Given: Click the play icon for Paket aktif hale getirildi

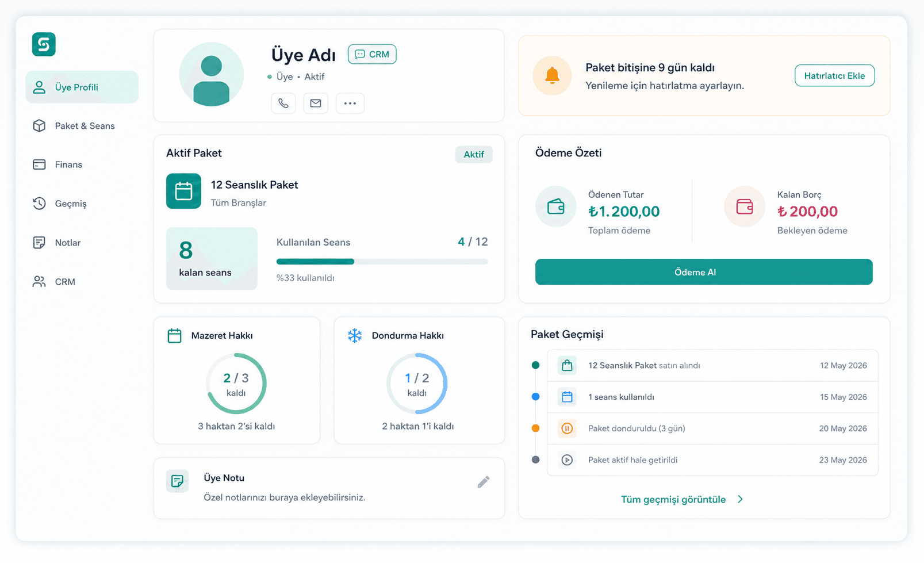Looking at the screenshot, I should point(567,460).
